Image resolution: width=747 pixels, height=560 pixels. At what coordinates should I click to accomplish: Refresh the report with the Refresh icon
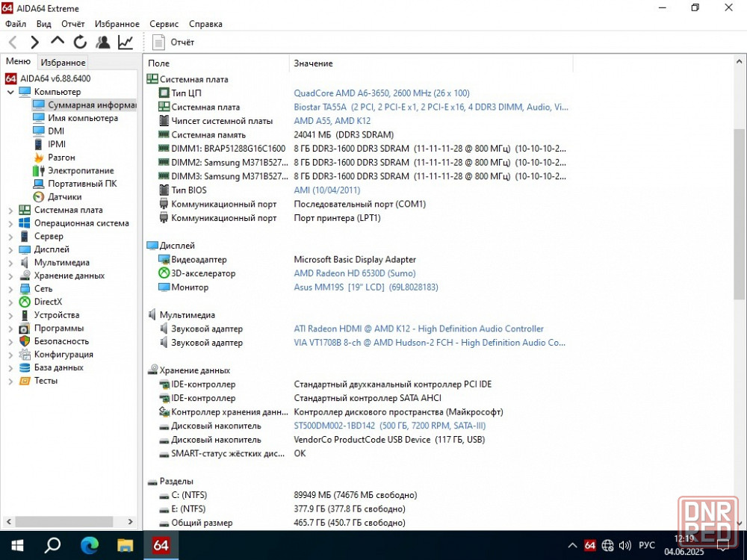tap(80, 43)
